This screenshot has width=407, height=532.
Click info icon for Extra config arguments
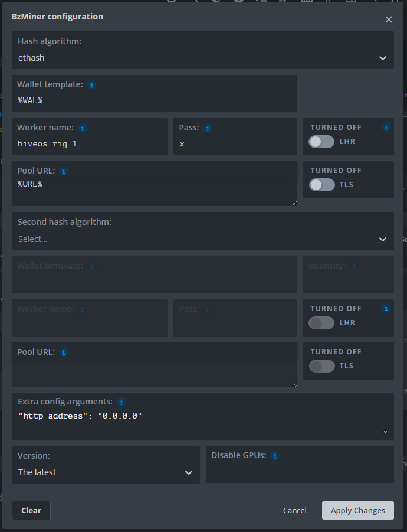122,402
